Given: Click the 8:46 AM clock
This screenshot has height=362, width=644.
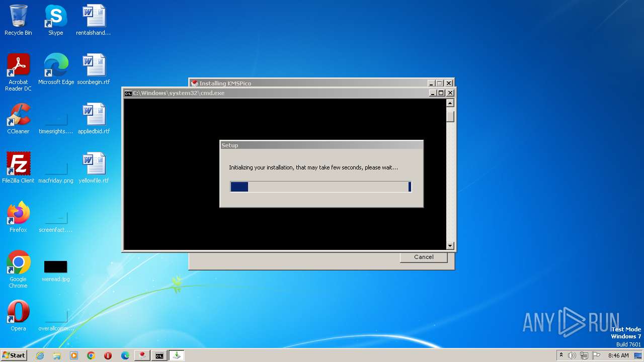Looking at the screenshot, I should pos(618,355).
